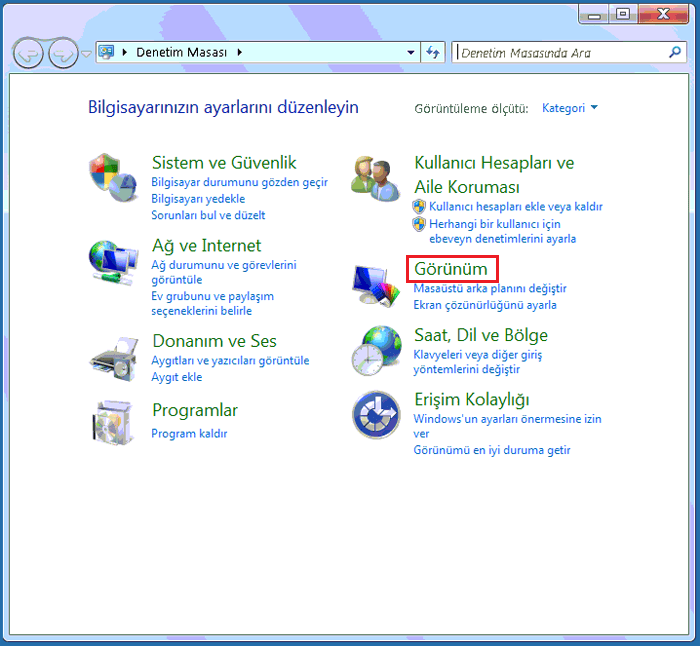Open the Kullanıcı Hesapları people icon
700x646 pixels.
(375, 179)
